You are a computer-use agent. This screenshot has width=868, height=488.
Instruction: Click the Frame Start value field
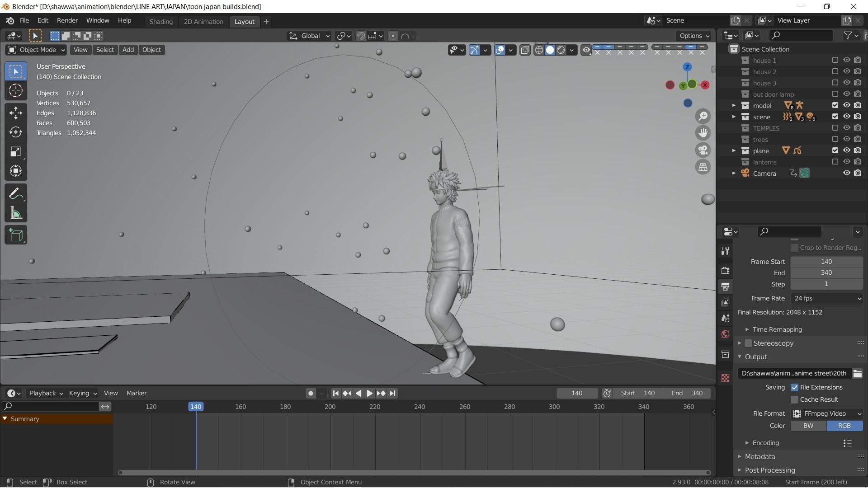[x=826, y=262]
